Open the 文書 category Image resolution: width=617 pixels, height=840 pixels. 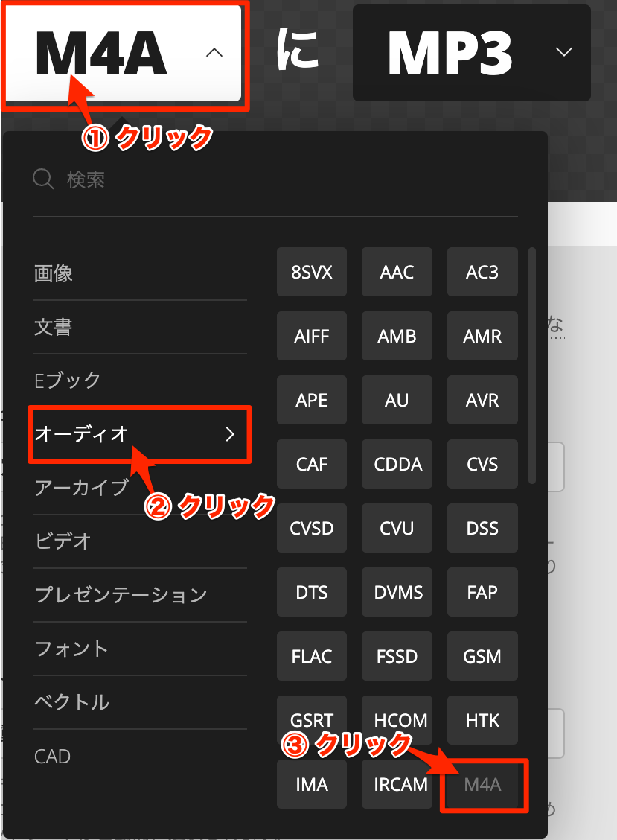tap(52, 327)
